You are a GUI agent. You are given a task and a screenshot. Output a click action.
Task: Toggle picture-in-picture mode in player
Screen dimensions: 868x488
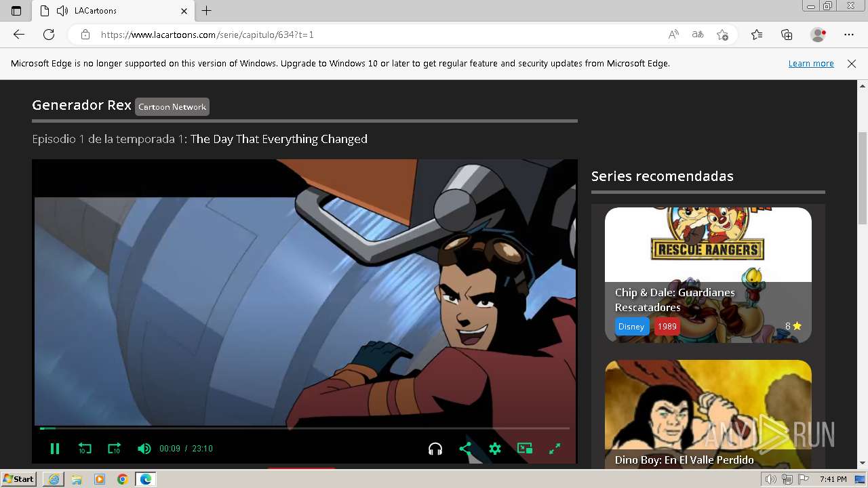[525, 449]
